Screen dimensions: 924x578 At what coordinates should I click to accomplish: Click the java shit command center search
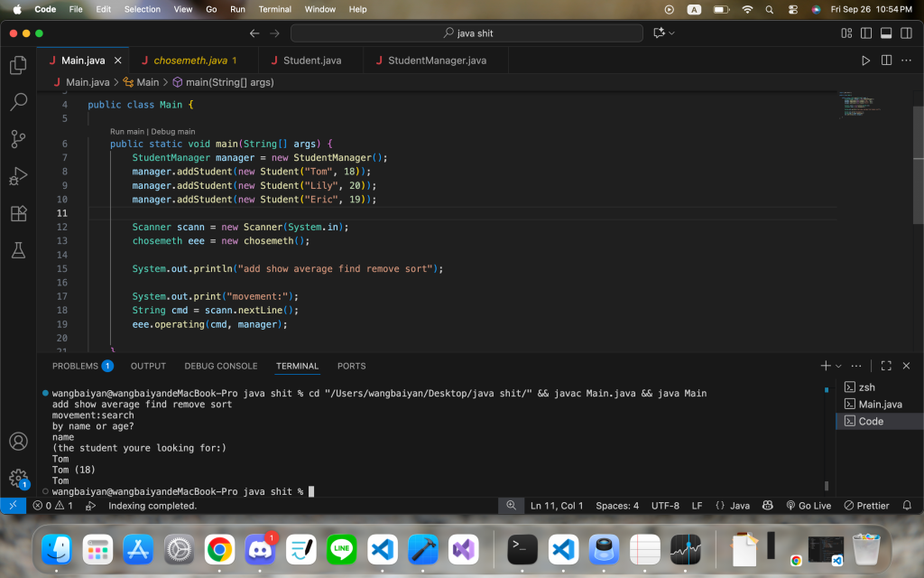[x=467, y=33]
